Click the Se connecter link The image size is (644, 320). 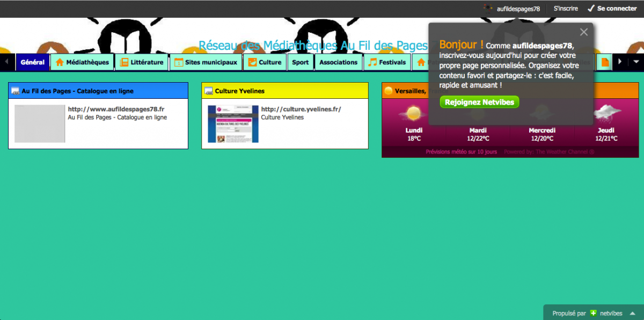[612, 8]
